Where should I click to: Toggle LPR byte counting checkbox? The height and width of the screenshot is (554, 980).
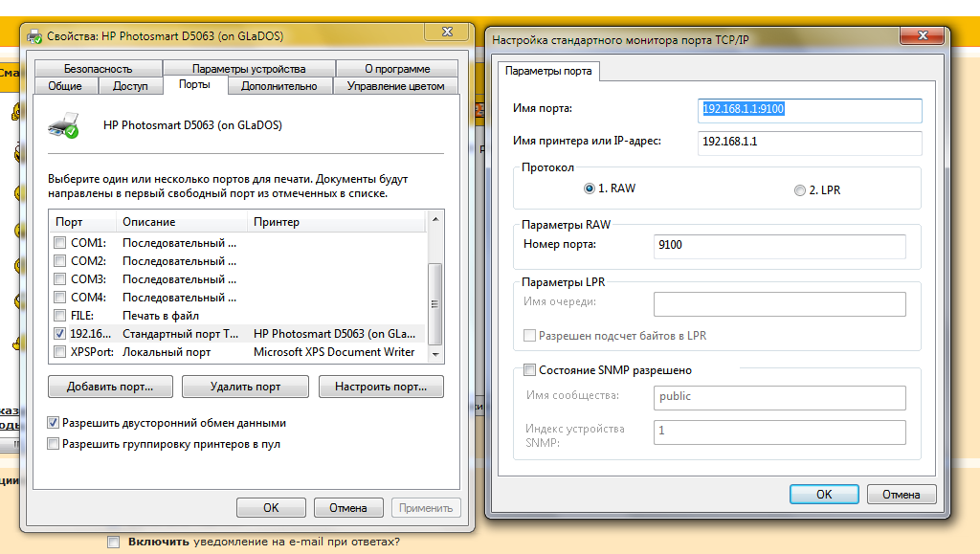(x=529, y=336)
